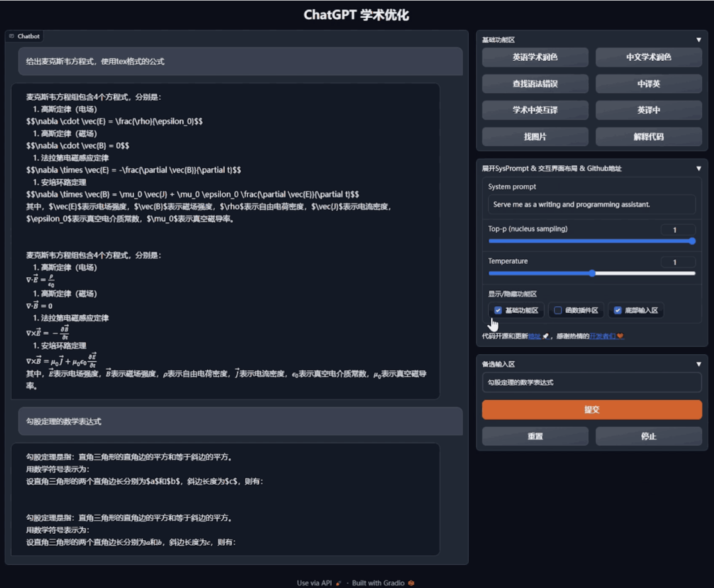Click the 中译英 button
This screenshot has height=588, width=714.
point(649,84)
